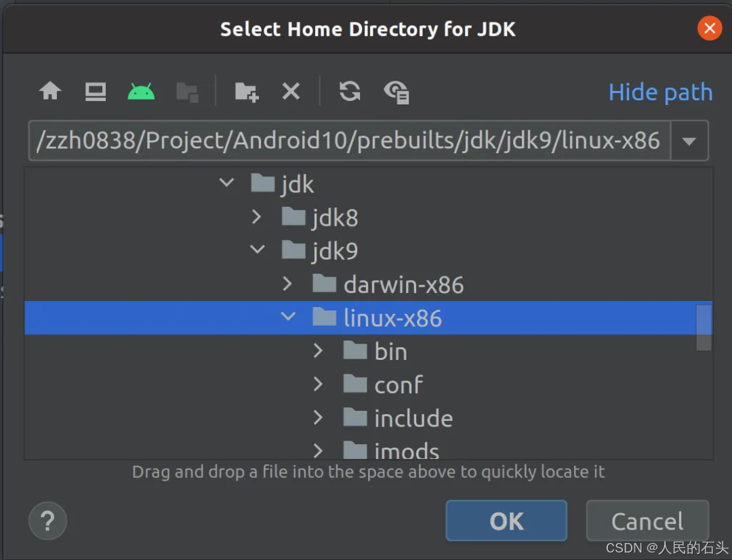Refresh the file tree
The image size is (732, 560).
click(x=348, y=91)
